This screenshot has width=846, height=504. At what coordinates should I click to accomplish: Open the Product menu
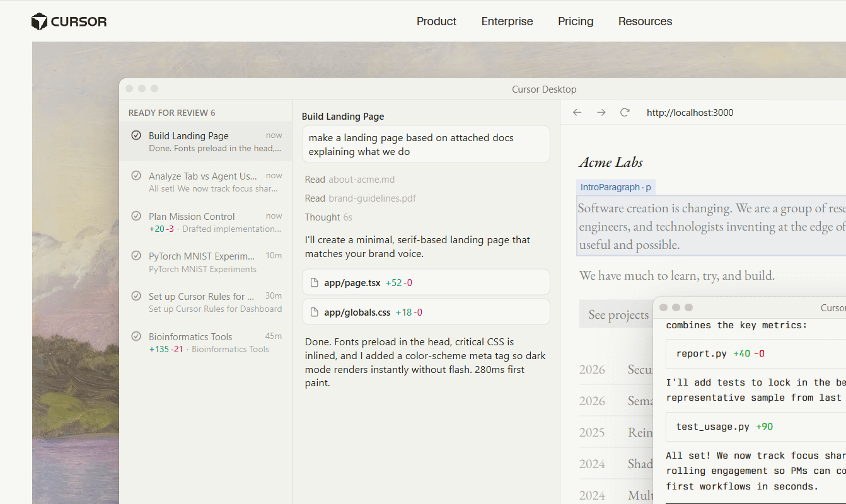tap(436, 21)
